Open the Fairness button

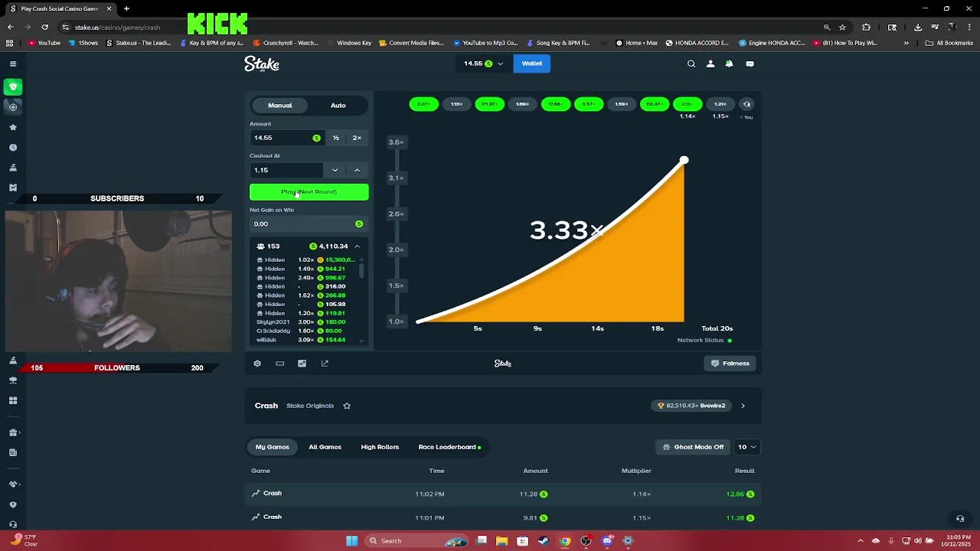tap(730, 364)
